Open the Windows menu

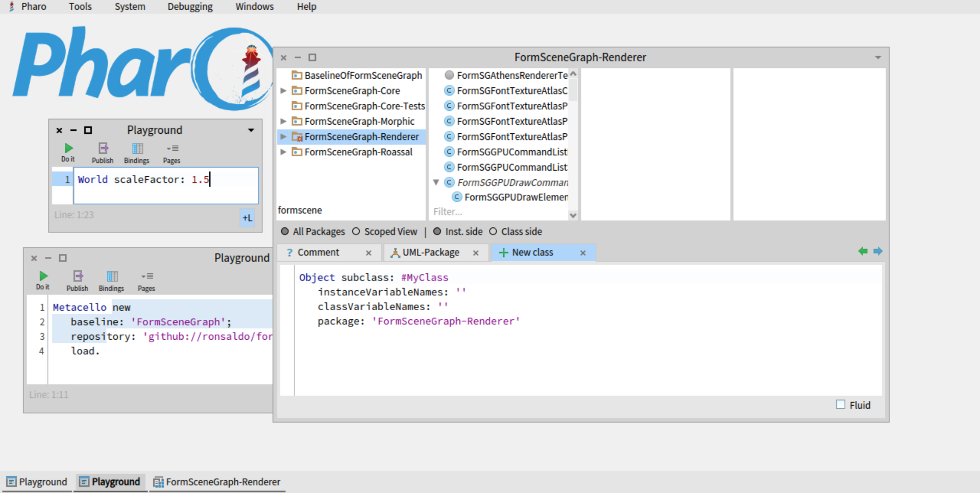pos(254,7)
